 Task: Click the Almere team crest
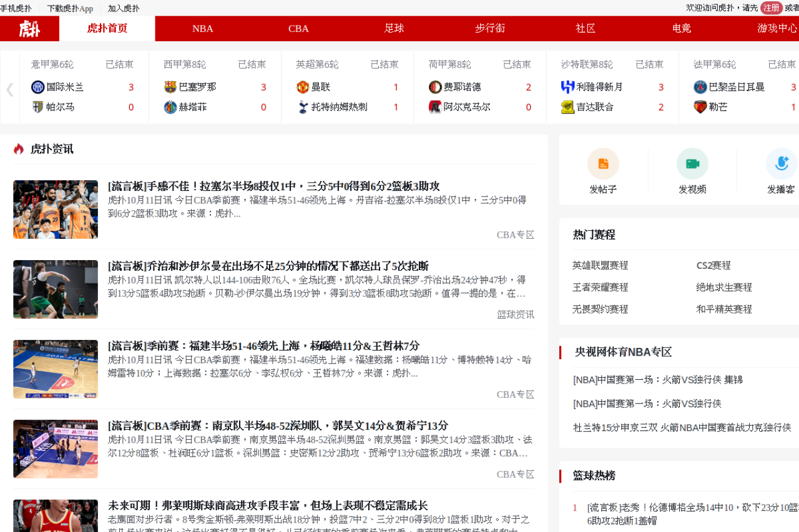click(435, 107)
